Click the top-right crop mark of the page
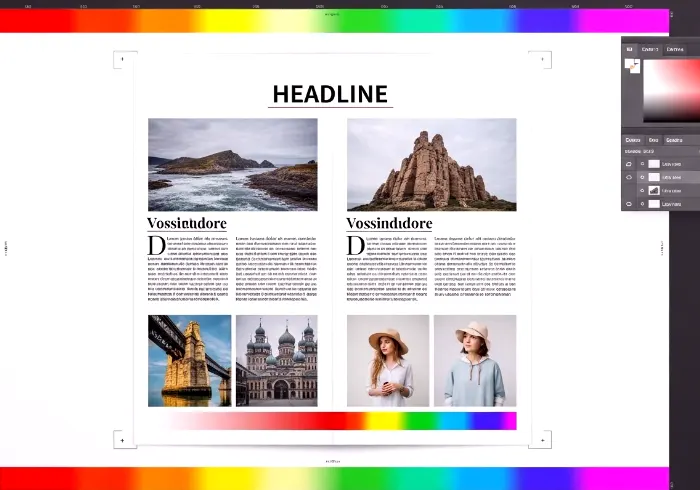Screen dimensions: 700x490 click(542, 59)
